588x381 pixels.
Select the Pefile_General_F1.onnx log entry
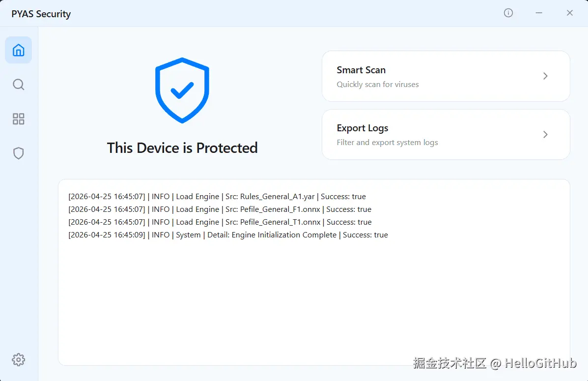click(x=220, y=209)
